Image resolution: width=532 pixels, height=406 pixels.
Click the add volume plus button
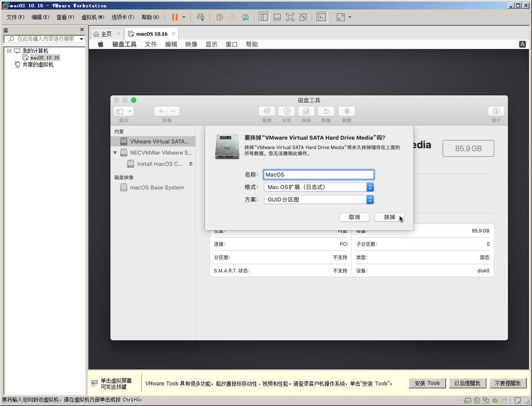tap(161, 111)
